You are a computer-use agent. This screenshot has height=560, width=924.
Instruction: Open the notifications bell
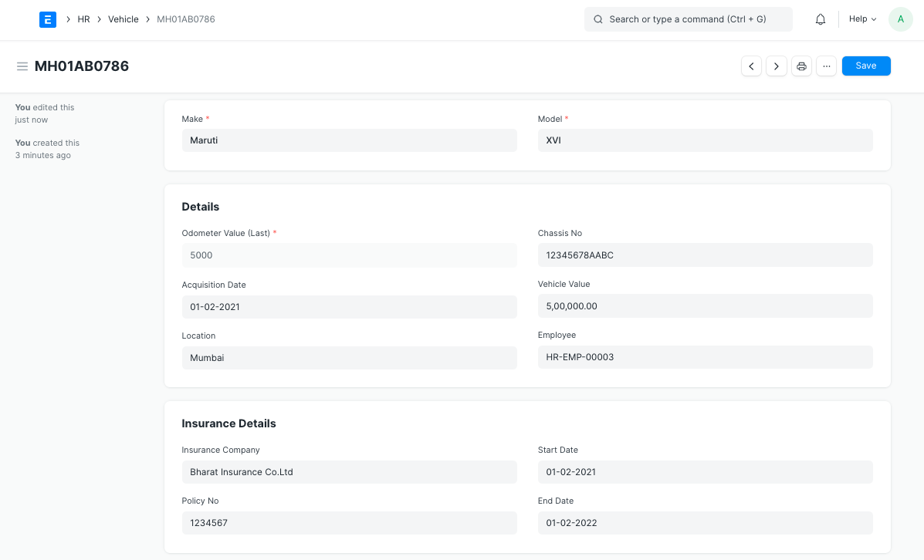(821, 19)
